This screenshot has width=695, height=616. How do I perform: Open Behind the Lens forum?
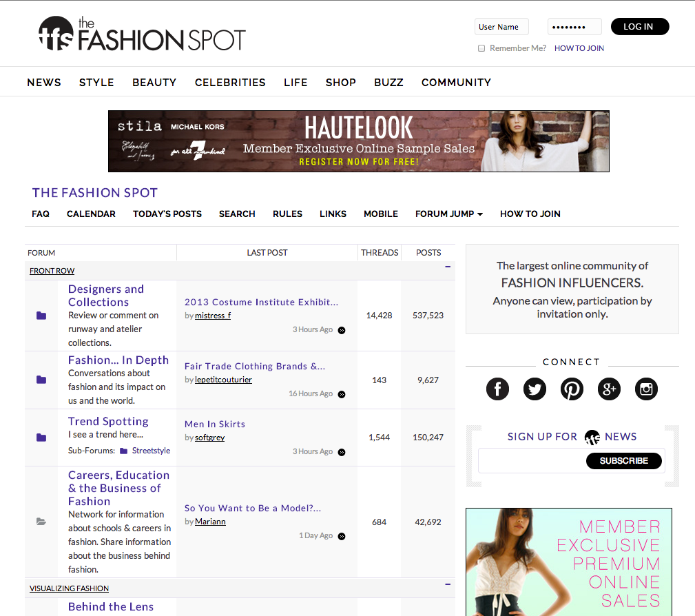click(x=111, y=606)
